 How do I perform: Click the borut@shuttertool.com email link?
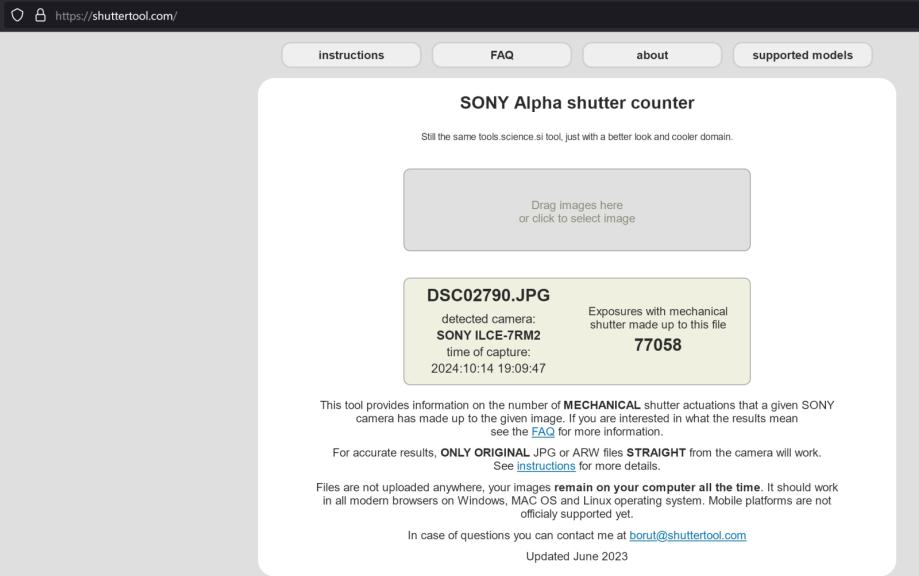(x=687, y=535)
